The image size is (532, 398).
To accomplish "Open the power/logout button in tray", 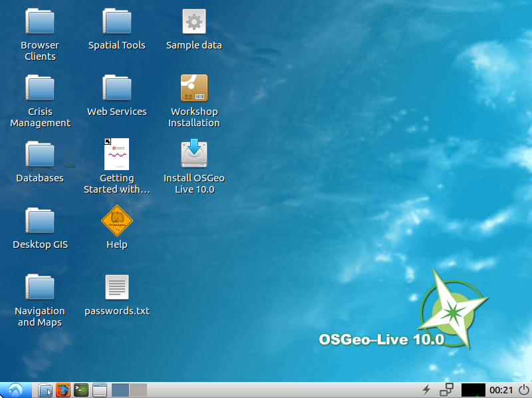I will tap(523, 390).
